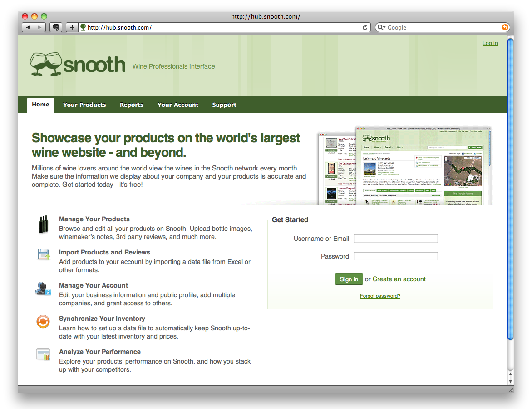The image size is (532, 409).
Task: Click the scrollbar up arrow
Action: tap(510, 374)
